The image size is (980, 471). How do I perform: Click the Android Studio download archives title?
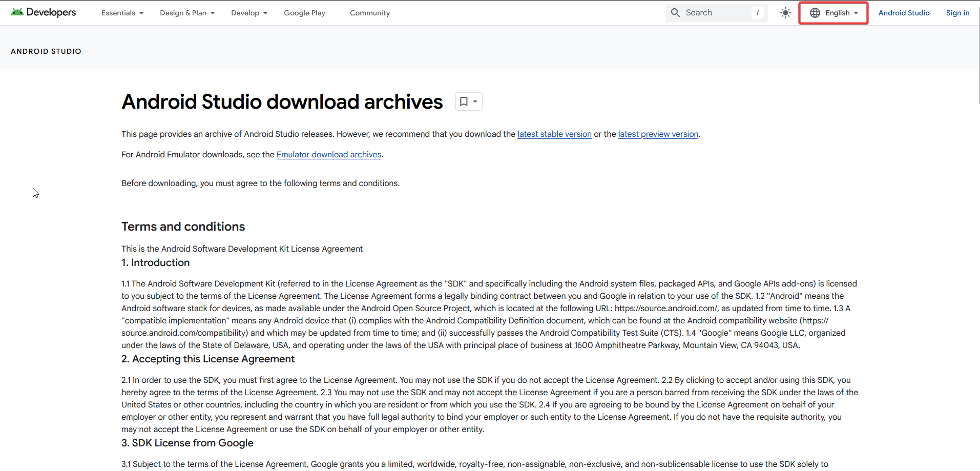282,101
